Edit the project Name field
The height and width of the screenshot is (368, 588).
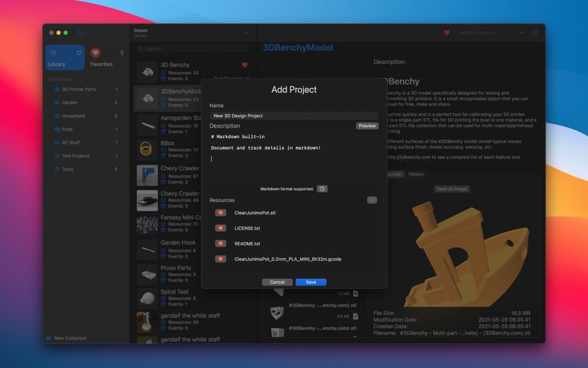coord(294,116)
